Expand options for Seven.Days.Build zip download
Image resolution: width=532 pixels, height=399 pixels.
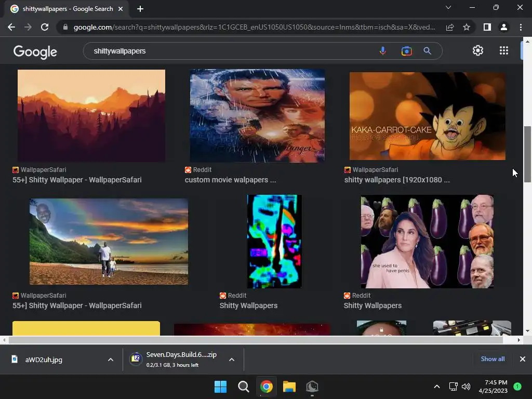[232, 360]
